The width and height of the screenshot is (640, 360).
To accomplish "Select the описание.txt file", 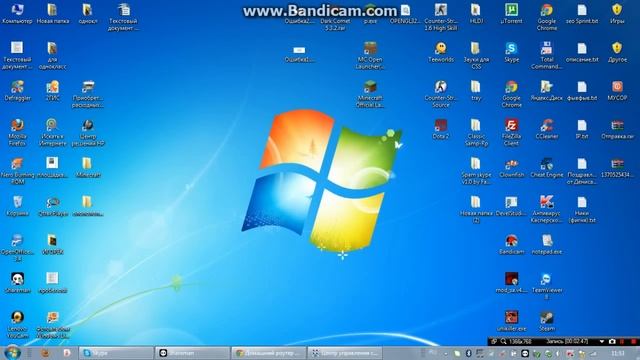I will pos(582,52).
